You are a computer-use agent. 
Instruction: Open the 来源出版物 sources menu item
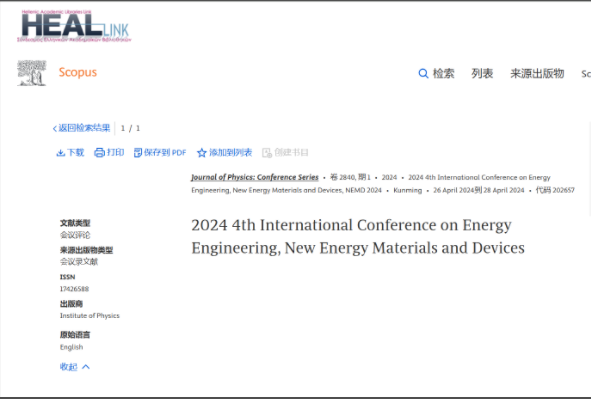tap(537, 73)
